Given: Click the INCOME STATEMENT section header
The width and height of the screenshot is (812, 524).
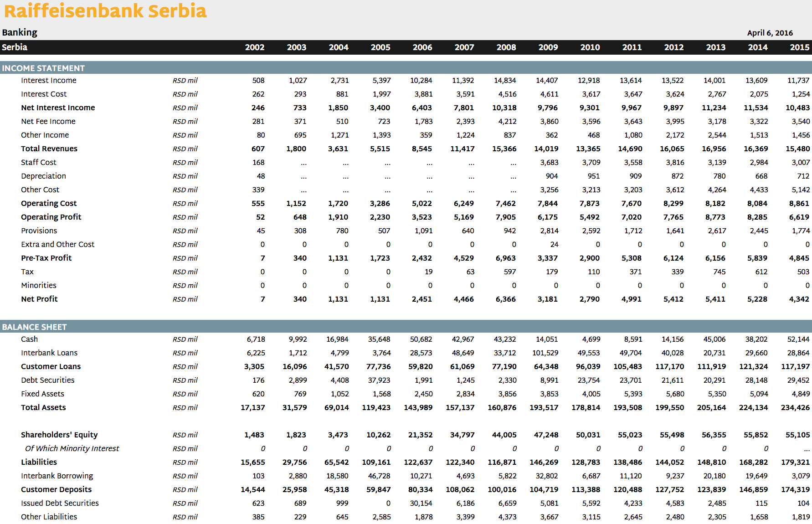Looking at the screenshot, I should 43,68.
